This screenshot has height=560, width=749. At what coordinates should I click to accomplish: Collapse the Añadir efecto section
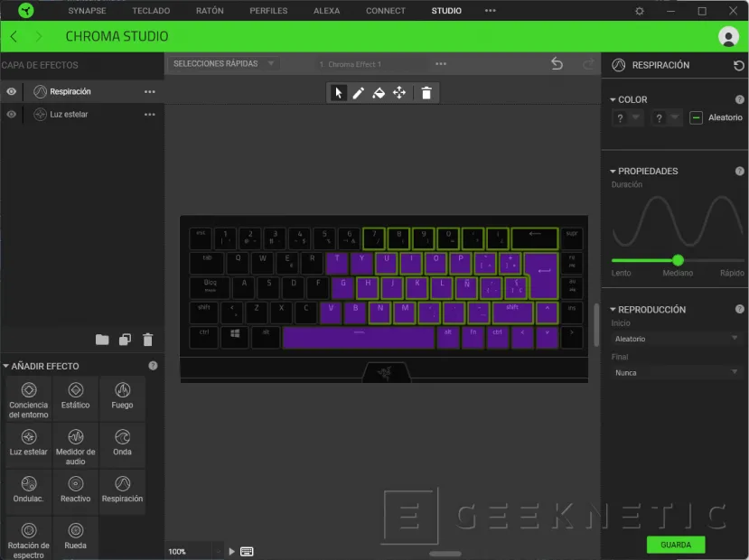pyautogui.click(x=5, y=366)
